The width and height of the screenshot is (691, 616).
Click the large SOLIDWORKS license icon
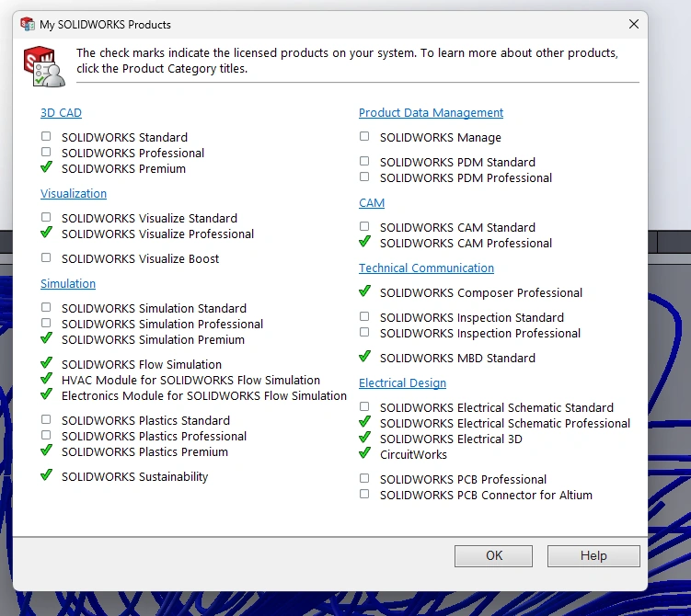pyautogui.click(x=44, y=66)
